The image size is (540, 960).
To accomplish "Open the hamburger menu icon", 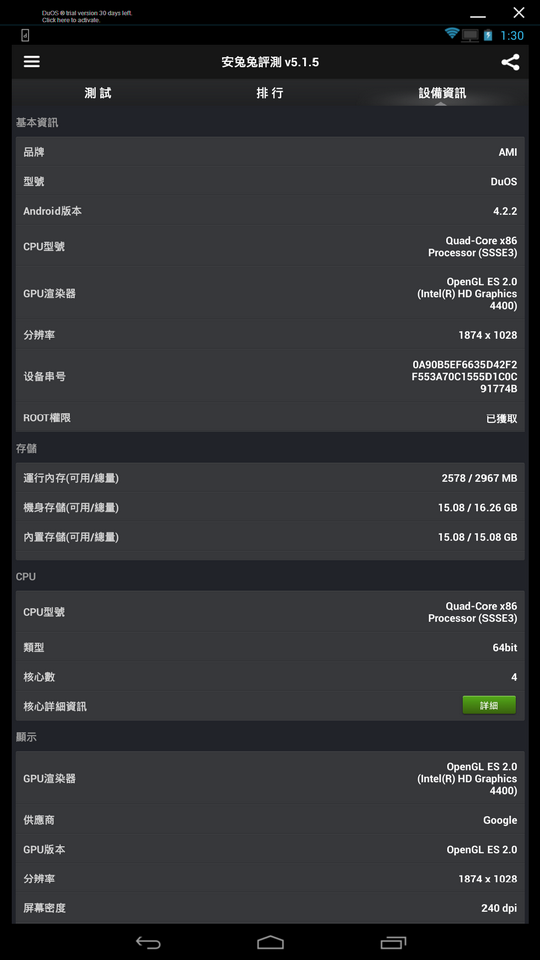I will pyautogui.click(x=32, y=62).
